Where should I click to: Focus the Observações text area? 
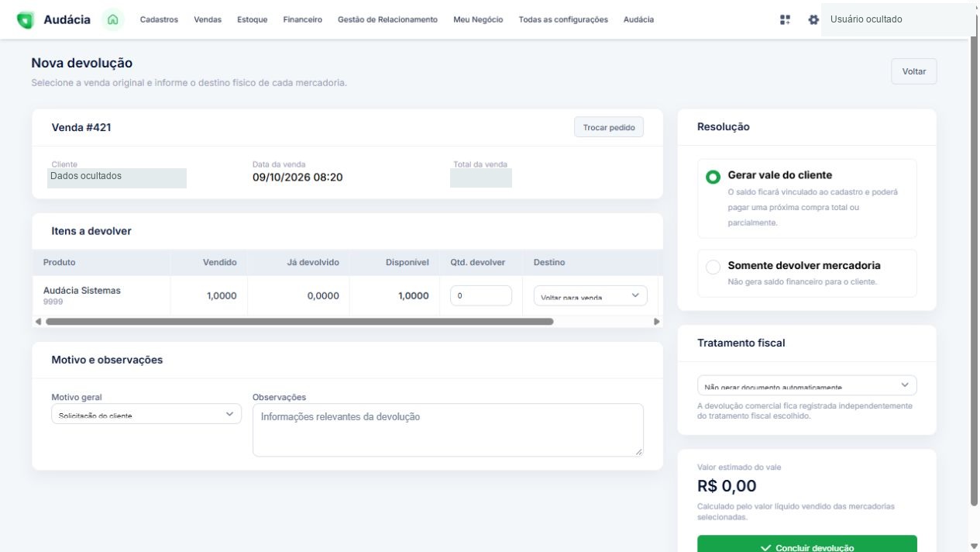coord(448,430)
